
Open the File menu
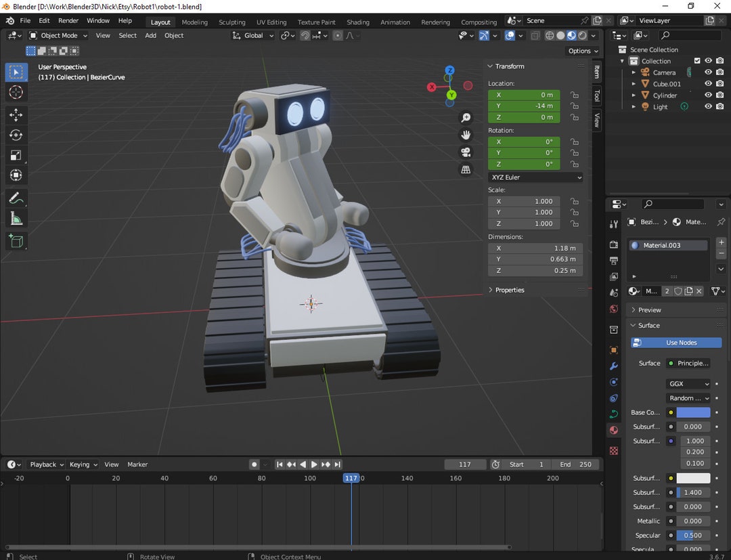[x=25, y=20]
